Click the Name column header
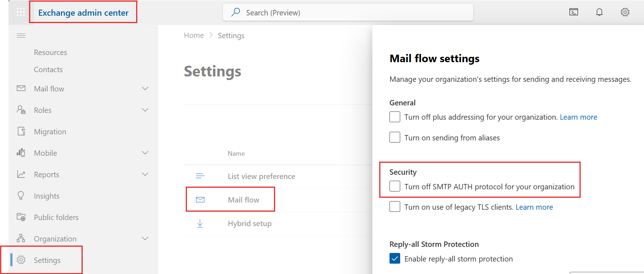Image resolution: width=644 pixels, height=274 pixels. click(x=236, y=154)
